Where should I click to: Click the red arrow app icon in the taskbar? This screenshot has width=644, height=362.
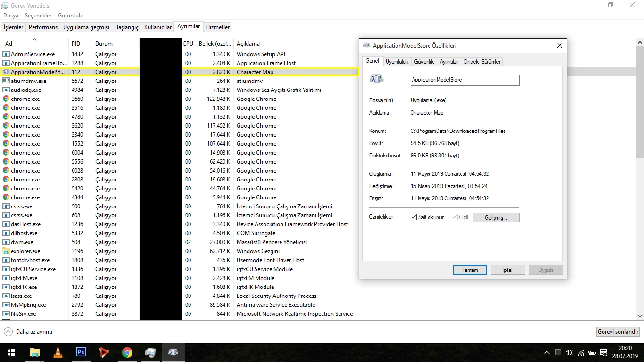point(104,353)
